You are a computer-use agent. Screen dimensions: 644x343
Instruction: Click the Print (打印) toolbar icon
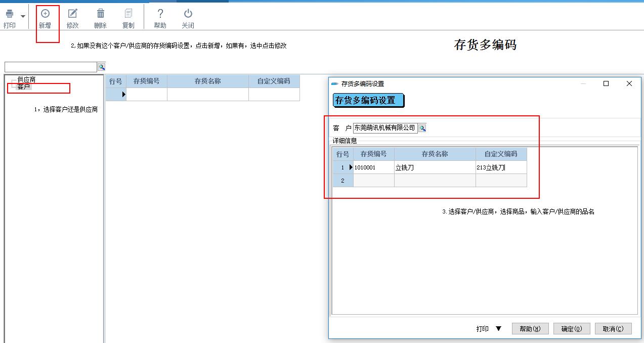[9, 15]
